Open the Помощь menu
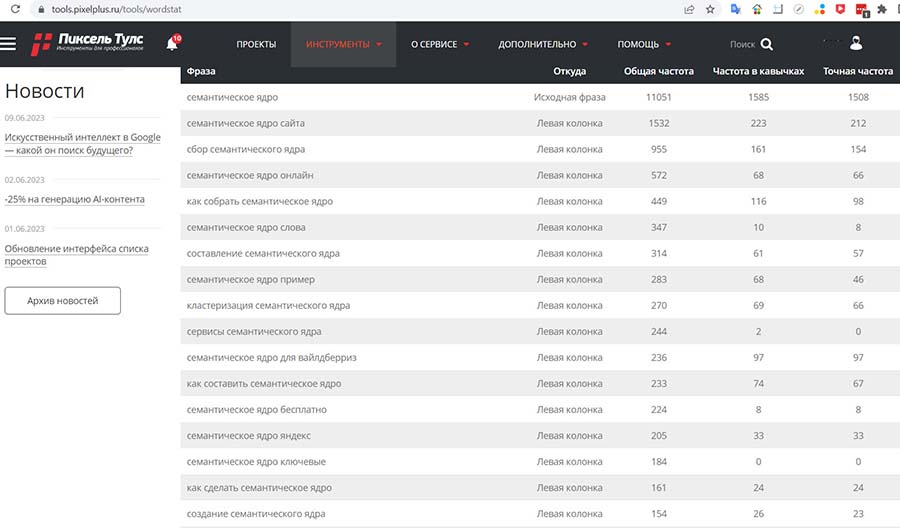Screen dimensions: 900x528 point(644,44)
